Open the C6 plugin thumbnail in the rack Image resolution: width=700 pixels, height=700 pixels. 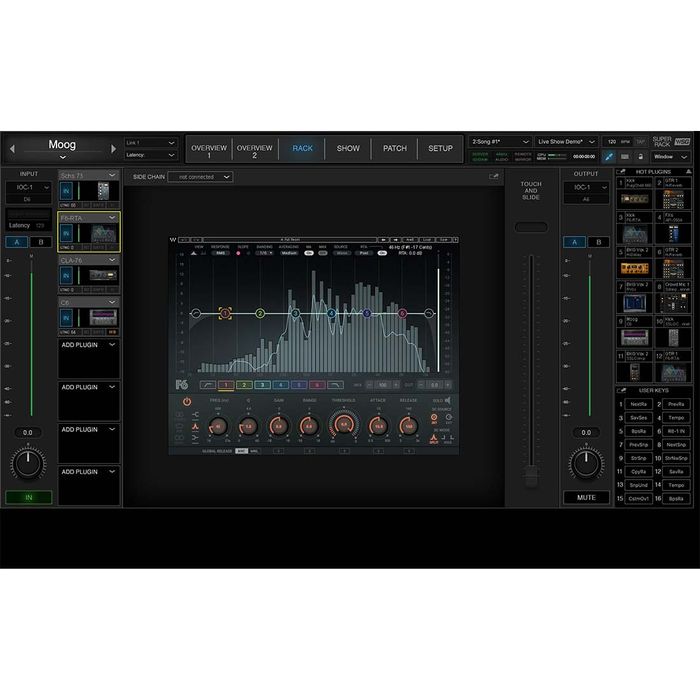(103, 317)
